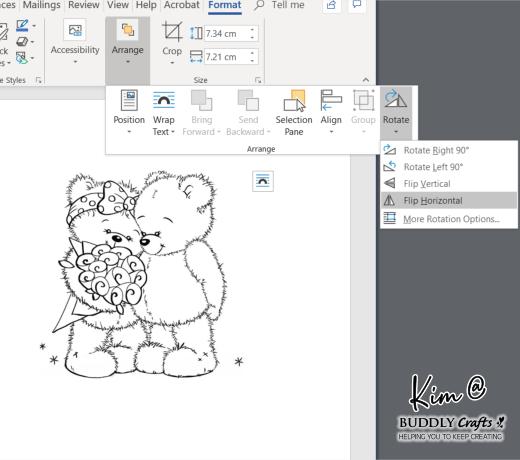Click the Share icon in title area
The height and width of the screenshot is (460, 520).
click(x=331, y=5)
